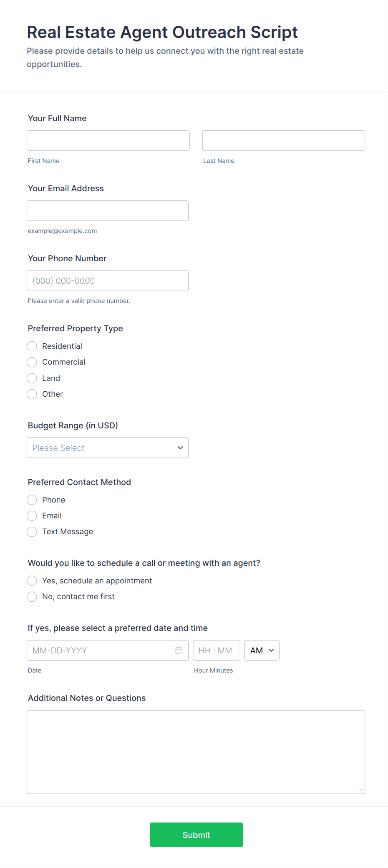Image resolution: width=388 pixels, height=868 pixels.
Task: Focus the email address field
Action: point(108,210)
